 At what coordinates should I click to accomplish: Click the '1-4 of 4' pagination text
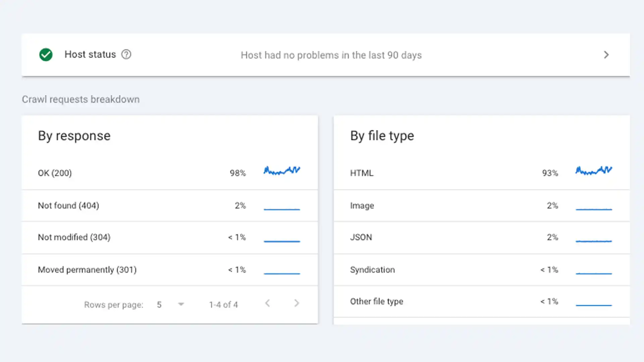click(x=223, y=305)
